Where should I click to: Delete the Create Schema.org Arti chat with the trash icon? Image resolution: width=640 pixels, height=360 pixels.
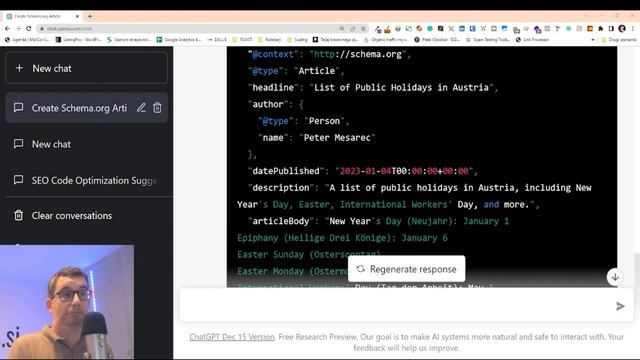157,108
